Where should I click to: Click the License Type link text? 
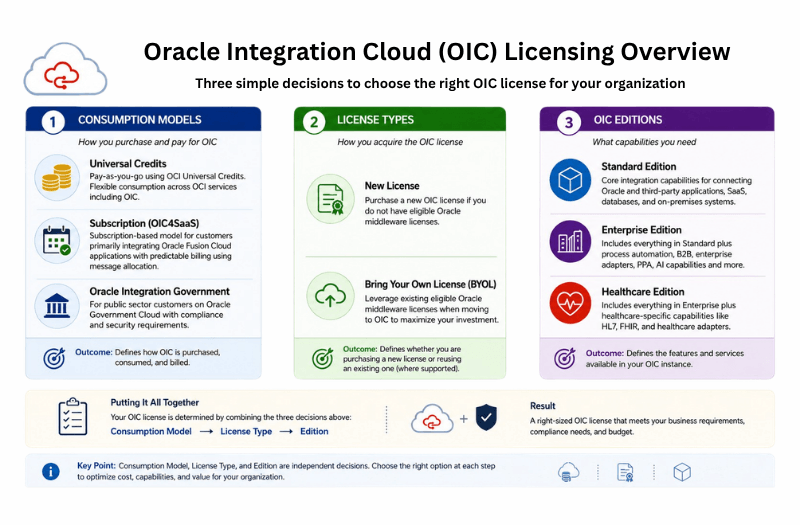(x=246, y=432)
